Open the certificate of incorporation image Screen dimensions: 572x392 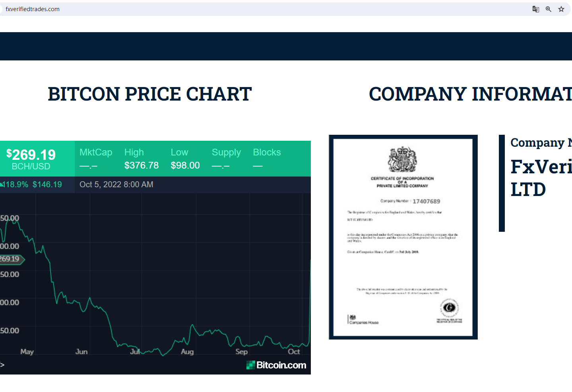(x=403, y=237)
